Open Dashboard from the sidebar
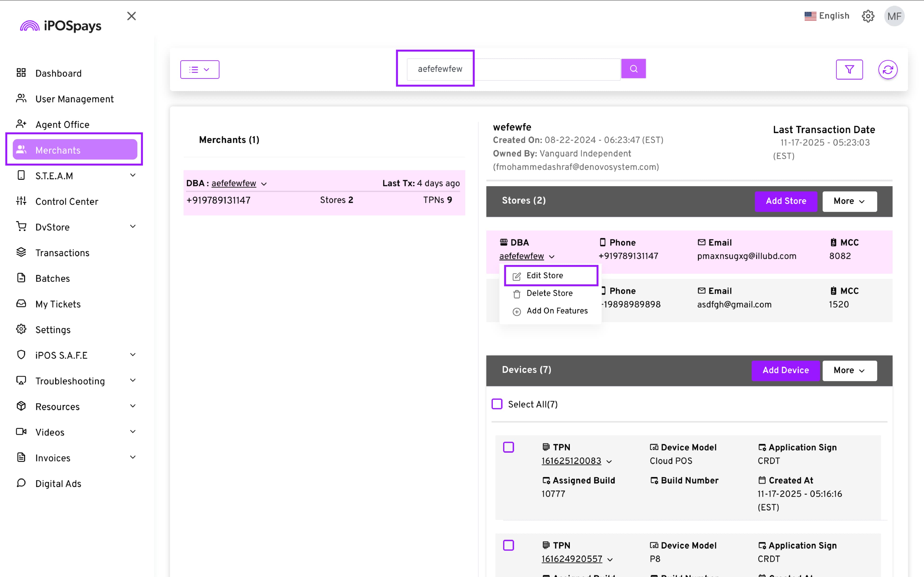Viewport: 924px width, 577px height. (58, 73)
